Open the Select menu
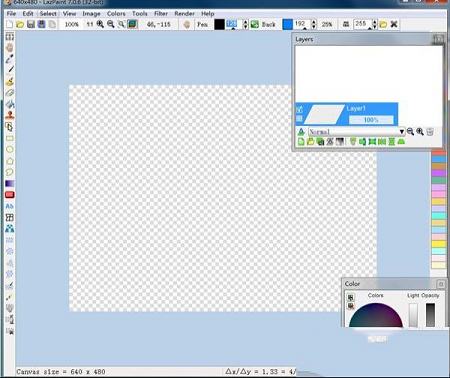This screenshot has height=378, width=450. coord(48,14)
